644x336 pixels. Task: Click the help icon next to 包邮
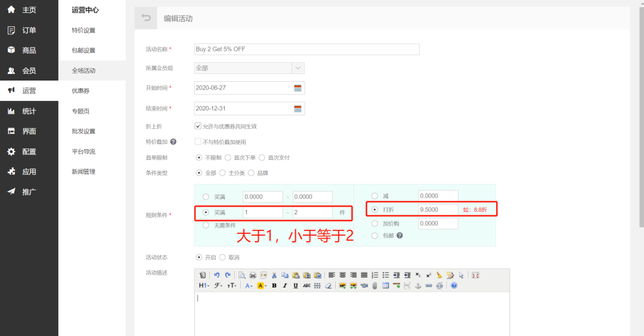pos(400,236)
